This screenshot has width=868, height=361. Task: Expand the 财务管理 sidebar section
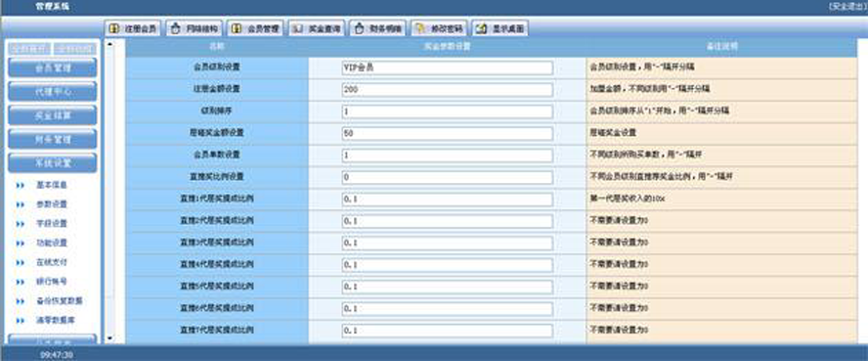click(53, 140)
